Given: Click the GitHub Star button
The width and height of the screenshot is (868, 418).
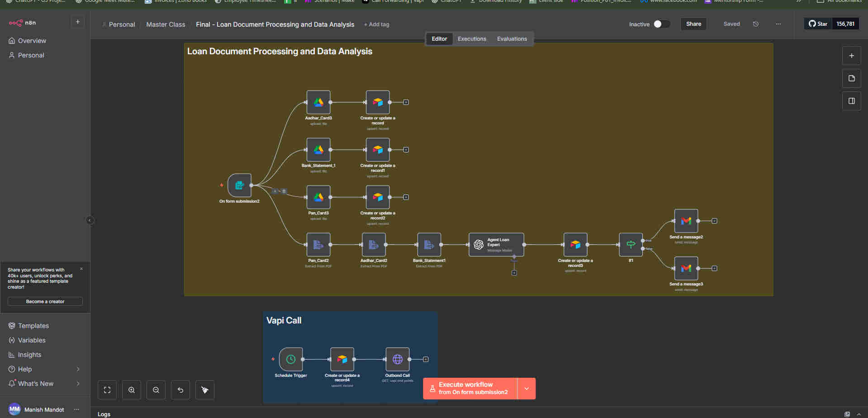Looking at the screenshot, I should coord(818,24).
